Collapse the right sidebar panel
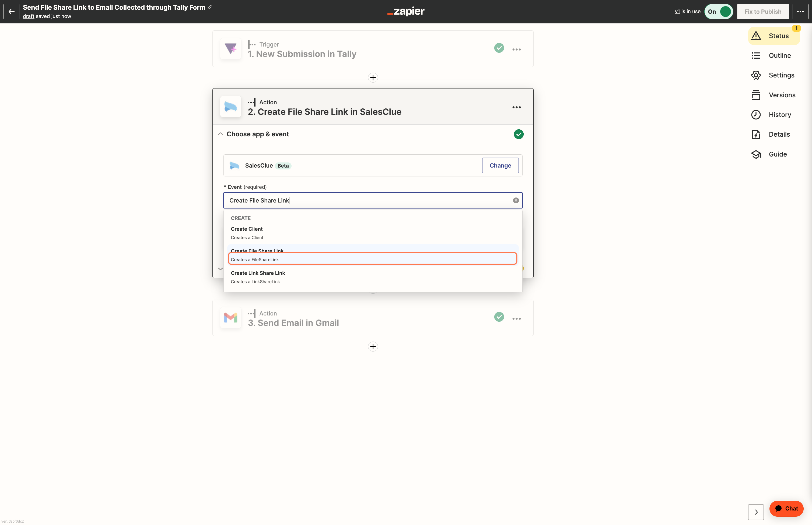Image resolution: width=812 pixels, height=525 pixels. 756,512
